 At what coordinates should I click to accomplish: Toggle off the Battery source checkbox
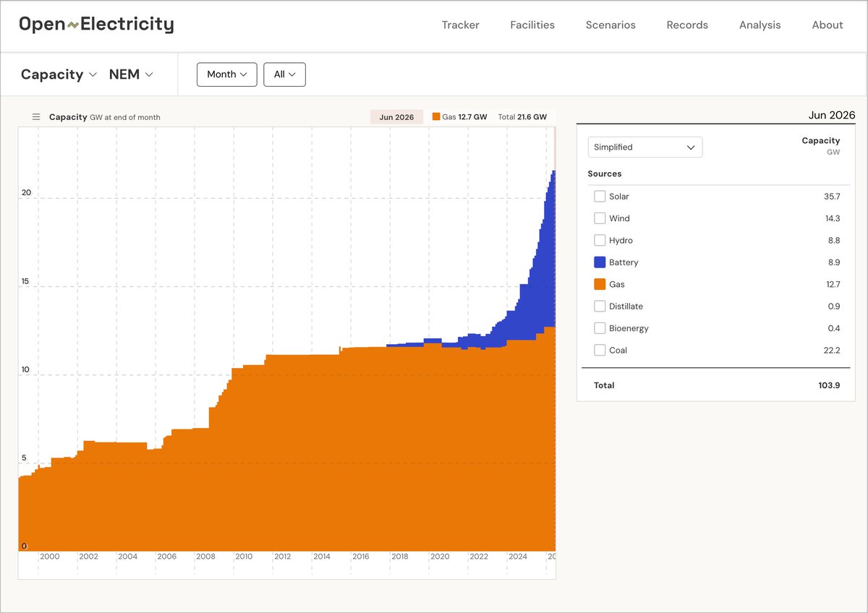(600, 262)
